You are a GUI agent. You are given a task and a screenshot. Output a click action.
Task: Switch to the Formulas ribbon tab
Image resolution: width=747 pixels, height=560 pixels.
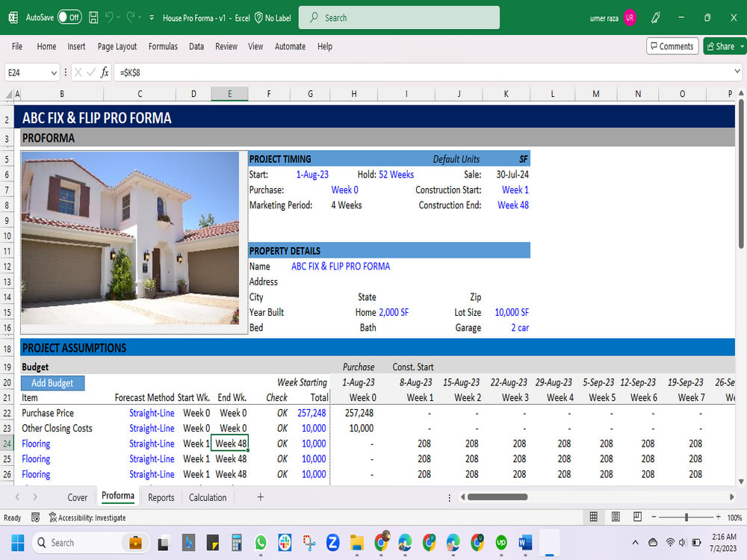pyautogui.click(x=163, y=46)
